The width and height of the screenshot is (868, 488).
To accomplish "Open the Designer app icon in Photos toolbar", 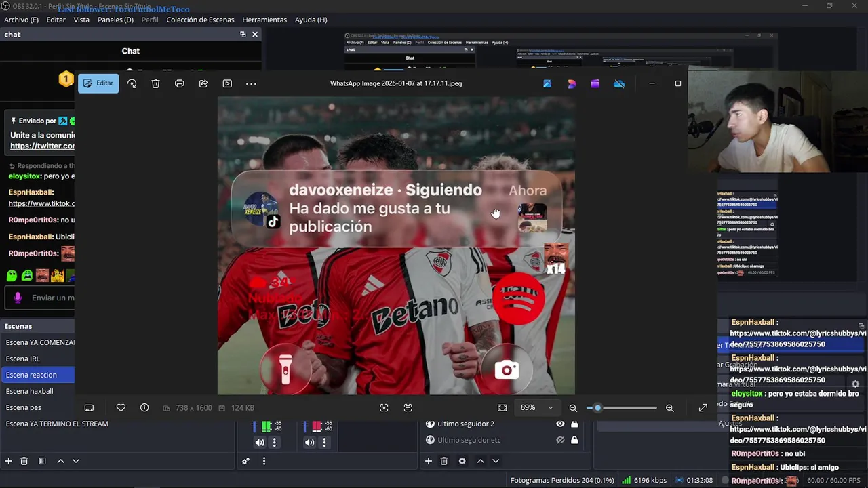I will point(547,83).
